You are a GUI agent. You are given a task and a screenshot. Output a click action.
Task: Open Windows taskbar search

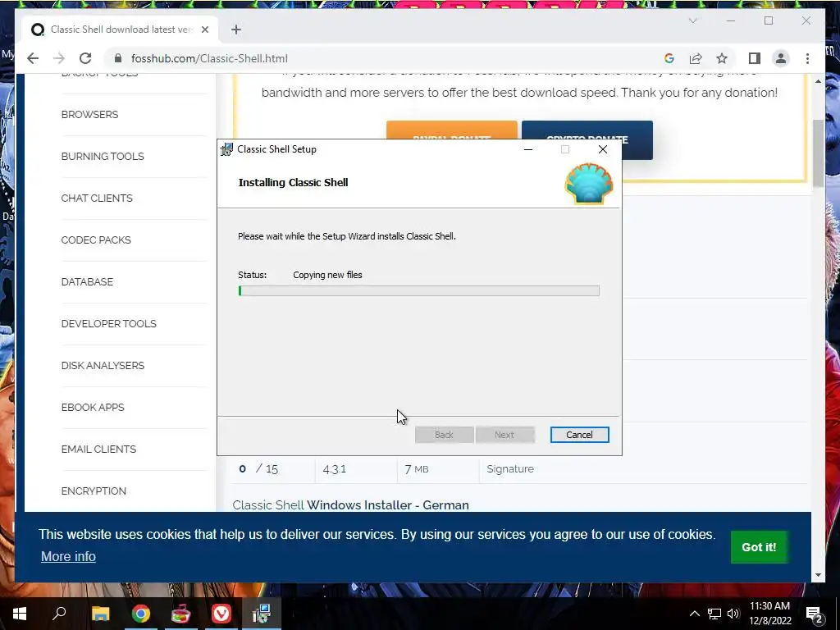pyautogui.click(x=59, y=614)
